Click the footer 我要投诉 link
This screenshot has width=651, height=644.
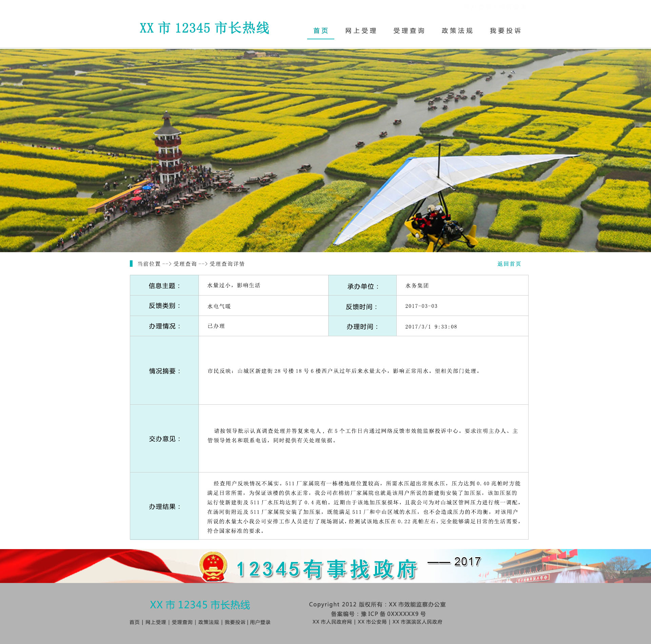point(235,622)
